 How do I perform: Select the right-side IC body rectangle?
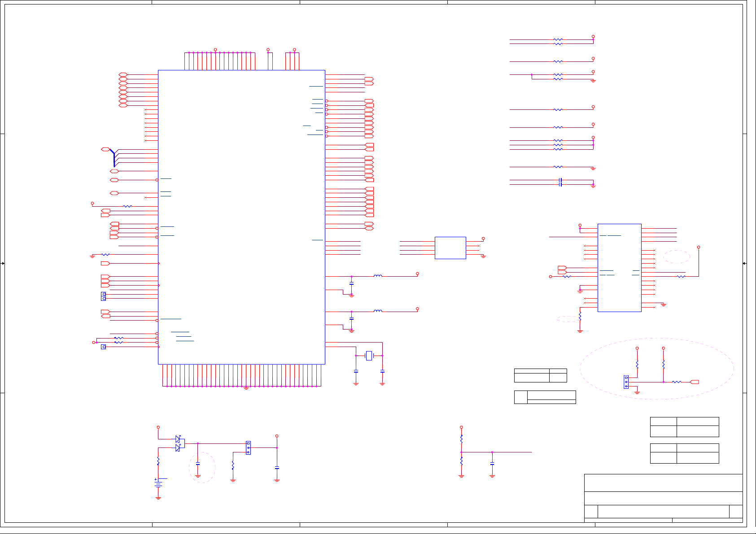coord(619,268)
